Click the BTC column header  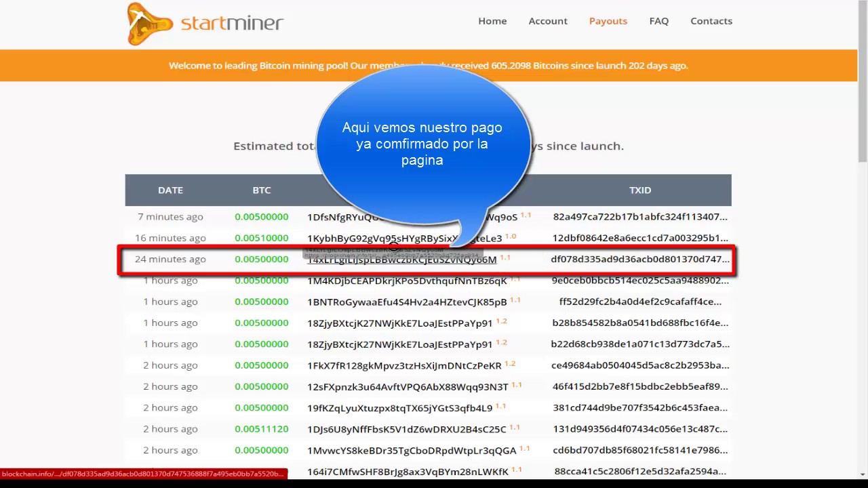[262, 190]
